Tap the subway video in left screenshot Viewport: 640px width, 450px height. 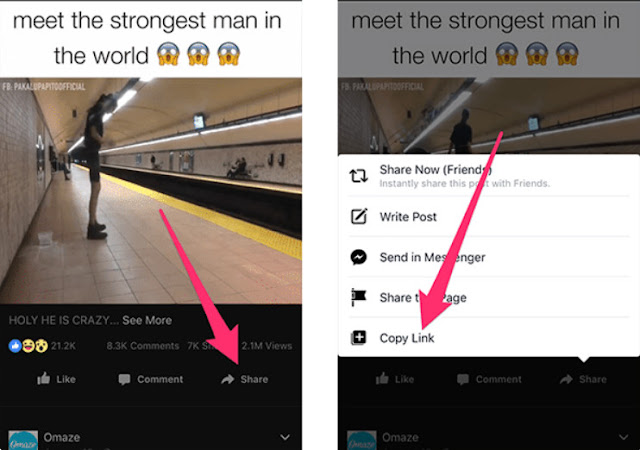[x=151, y=191]
